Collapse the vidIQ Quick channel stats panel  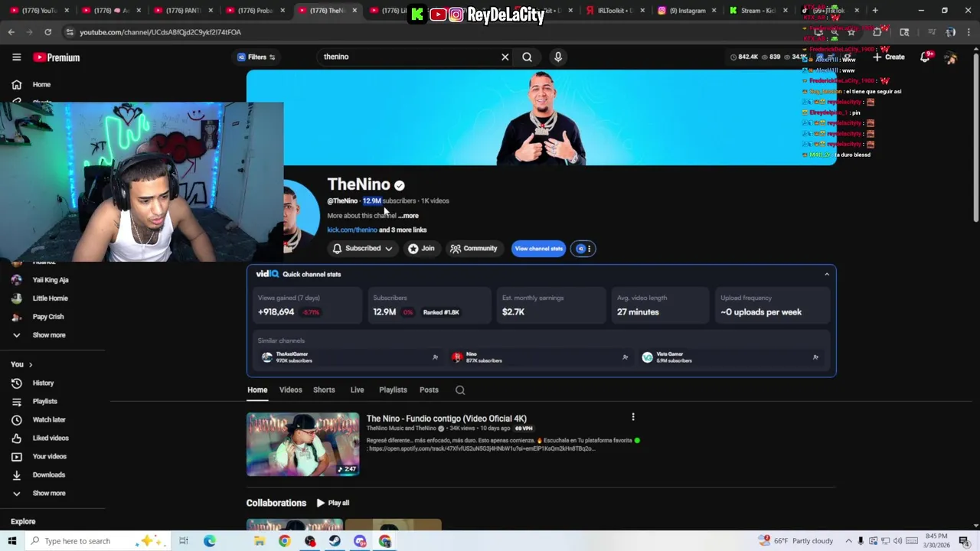click(827, 274)
